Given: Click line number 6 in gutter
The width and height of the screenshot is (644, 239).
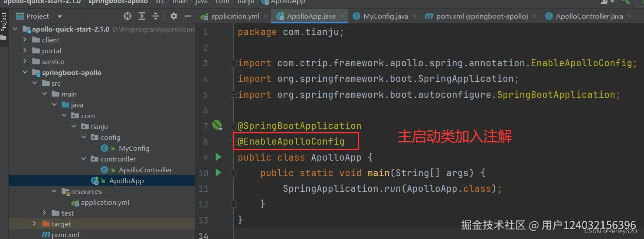Looking at the screenshot, I should coord(205,110).
